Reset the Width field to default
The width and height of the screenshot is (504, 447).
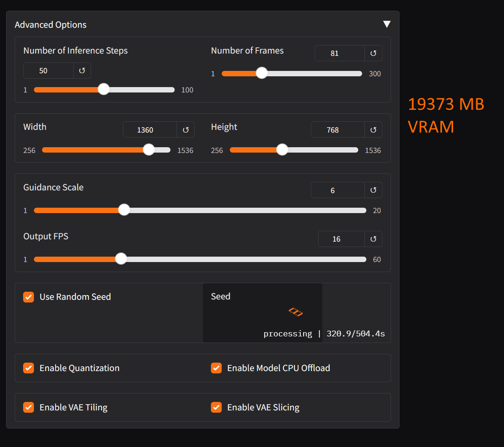[185, 129]
